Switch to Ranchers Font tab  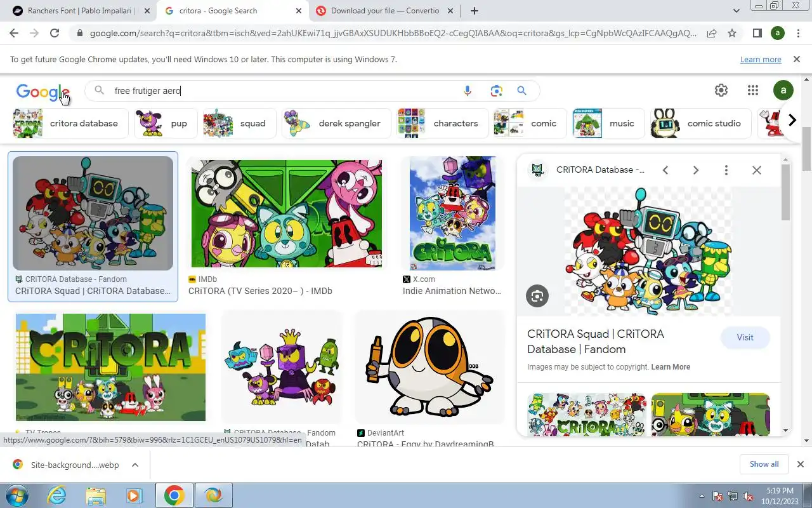point(79,11)
